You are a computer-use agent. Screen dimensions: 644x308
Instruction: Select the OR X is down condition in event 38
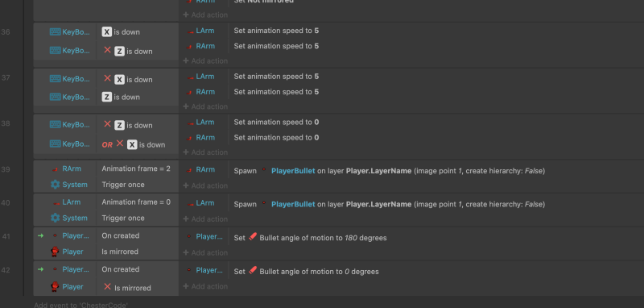pyautogui.click(x=134, y=144)
